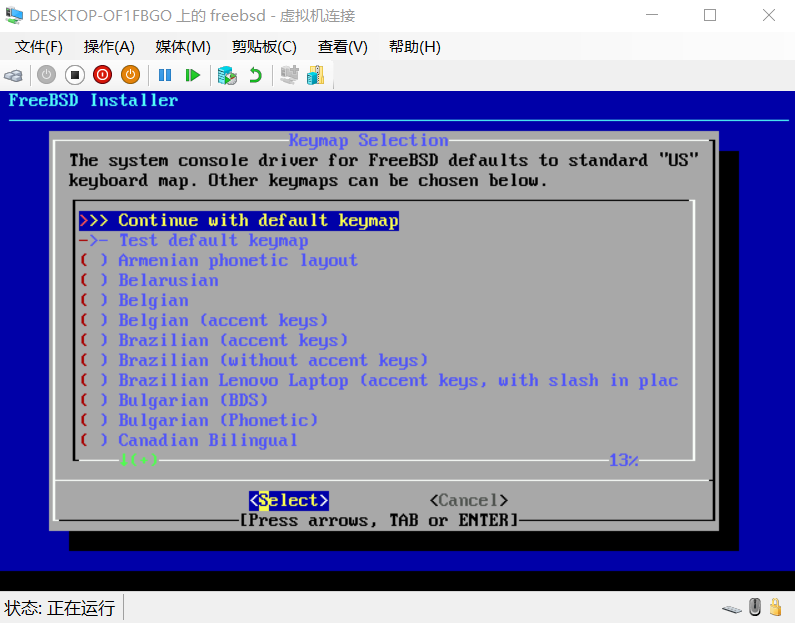Screen dimensions: 796x623
Task: Click the Test default keymap entry
Action: [194, 240]
